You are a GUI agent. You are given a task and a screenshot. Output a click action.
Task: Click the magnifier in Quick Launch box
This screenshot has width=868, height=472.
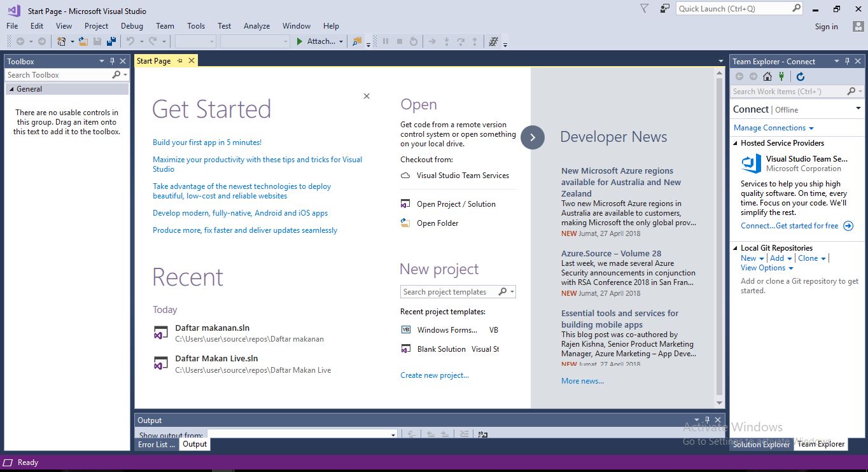pyautogui.click(x=797, y=8)
